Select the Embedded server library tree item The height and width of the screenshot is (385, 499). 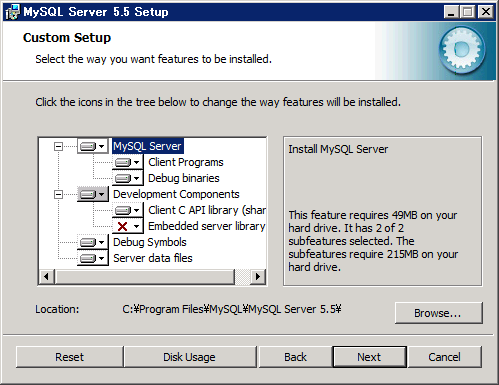point(207,226)
